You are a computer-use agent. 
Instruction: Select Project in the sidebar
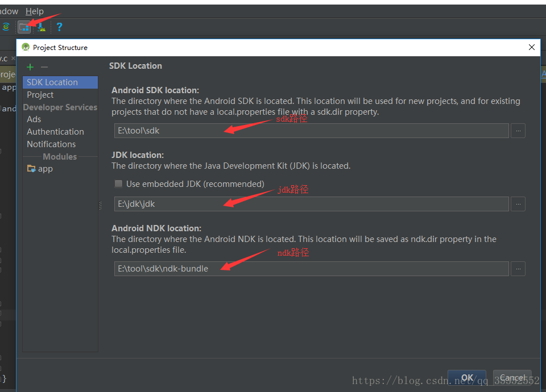coord(60,95)
